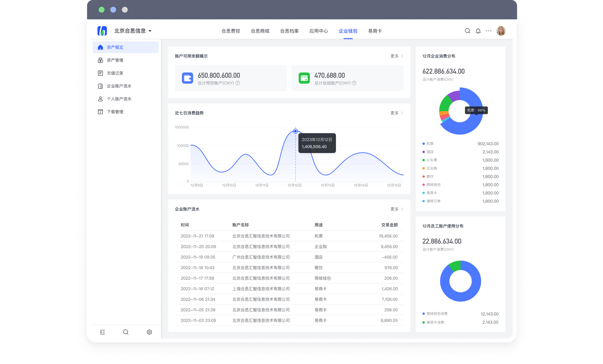Open 下载管理 in the sidebar
Image resolution: width=603 pixels, height=364 pixels.
click(115, 112)
